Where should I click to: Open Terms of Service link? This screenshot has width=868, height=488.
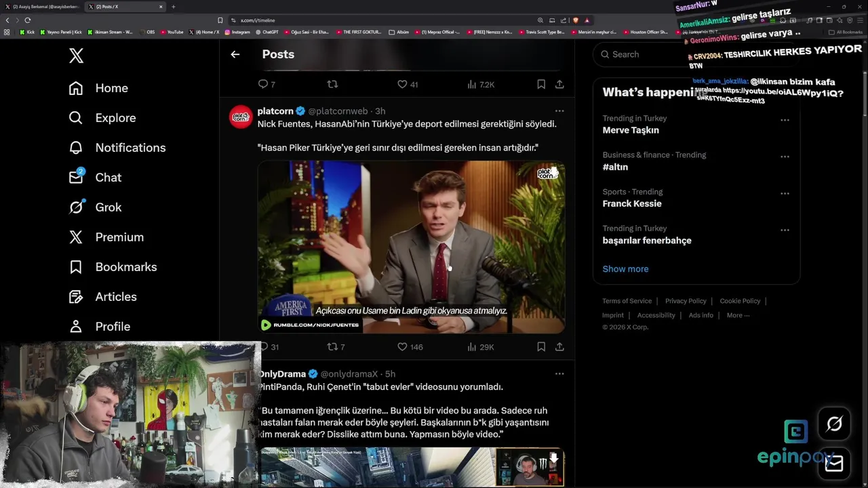click(627, 301)
